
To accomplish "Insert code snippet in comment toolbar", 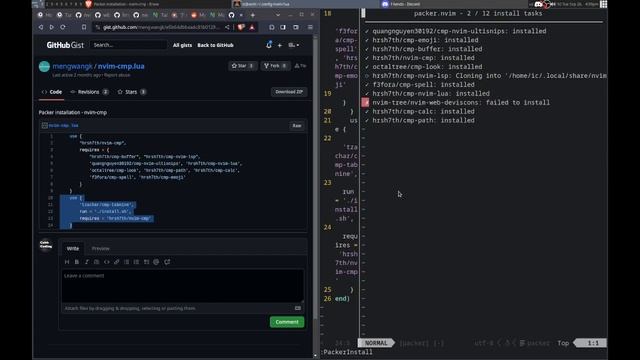I will click(x=107, y=262).
